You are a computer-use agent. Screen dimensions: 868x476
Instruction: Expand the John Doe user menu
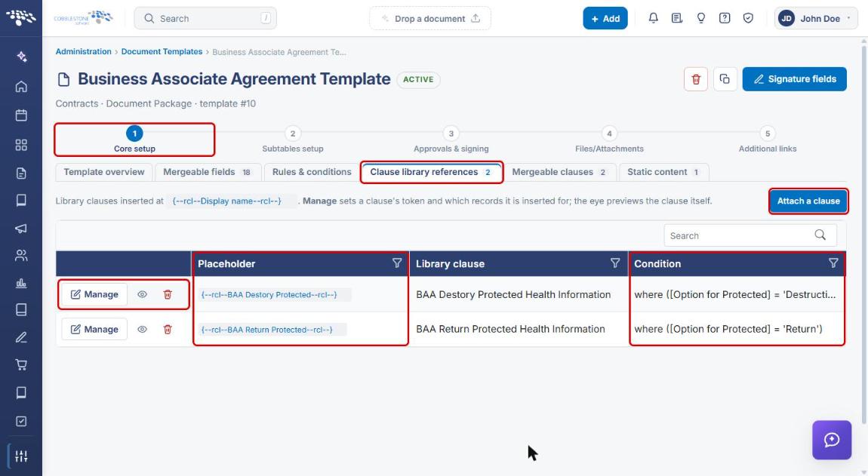pyautogui.click(x=816, y=18)
